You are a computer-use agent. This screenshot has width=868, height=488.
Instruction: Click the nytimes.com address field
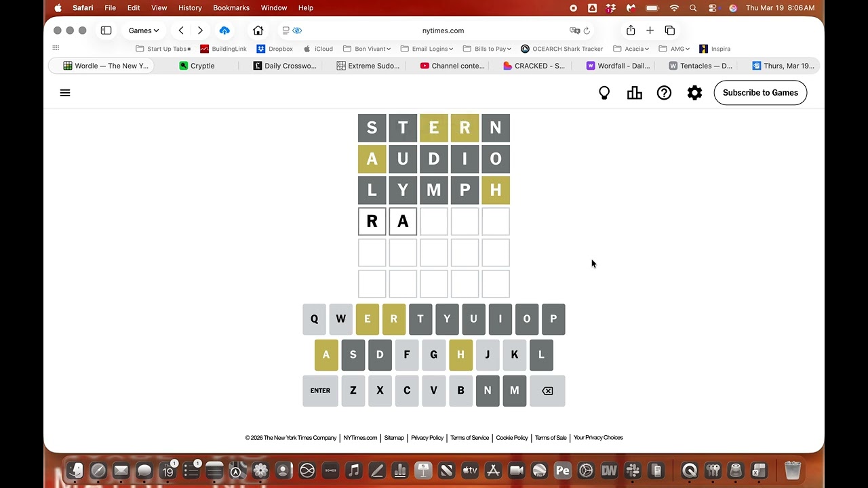coord(443,30)
